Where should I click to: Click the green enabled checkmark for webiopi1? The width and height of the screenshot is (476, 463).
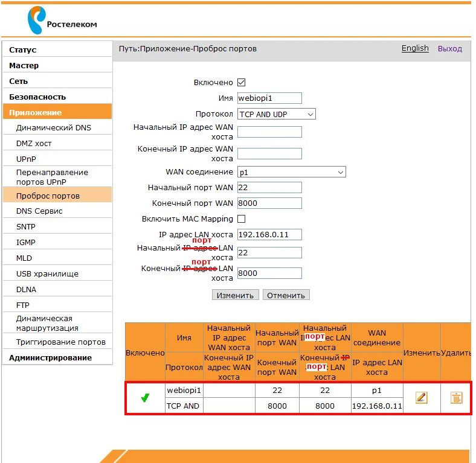[146, 397]
